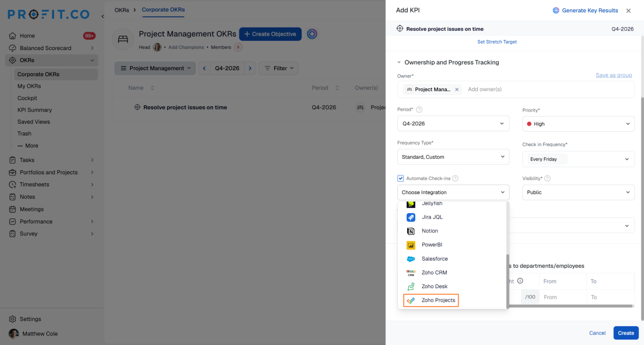Click the Meetings calendar icon
Screen dimensions: 644x345
(x=13, y=209)
